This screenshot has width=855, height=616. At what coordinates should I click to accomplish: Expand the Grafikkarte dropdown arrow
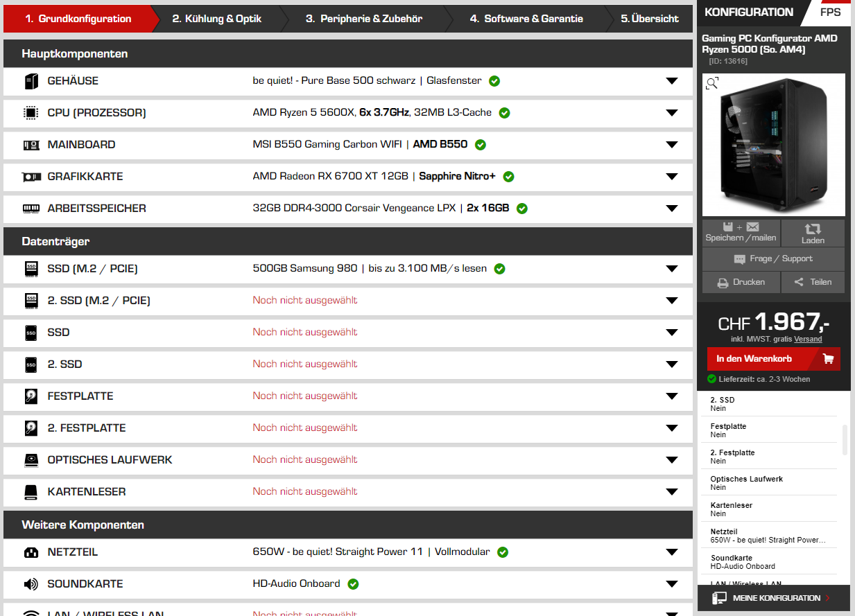(671, 177)
